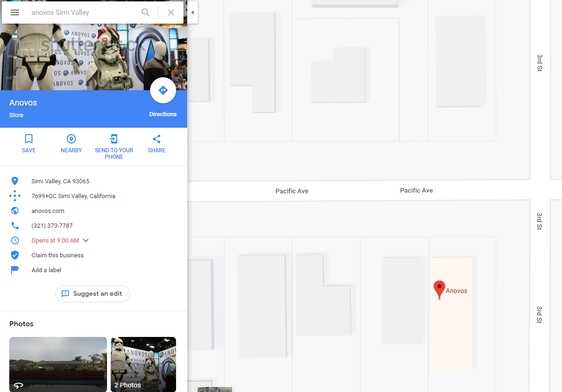This screenshot has width=562, height=392.
Task: Click the Share icon
Action: point(157,139)
